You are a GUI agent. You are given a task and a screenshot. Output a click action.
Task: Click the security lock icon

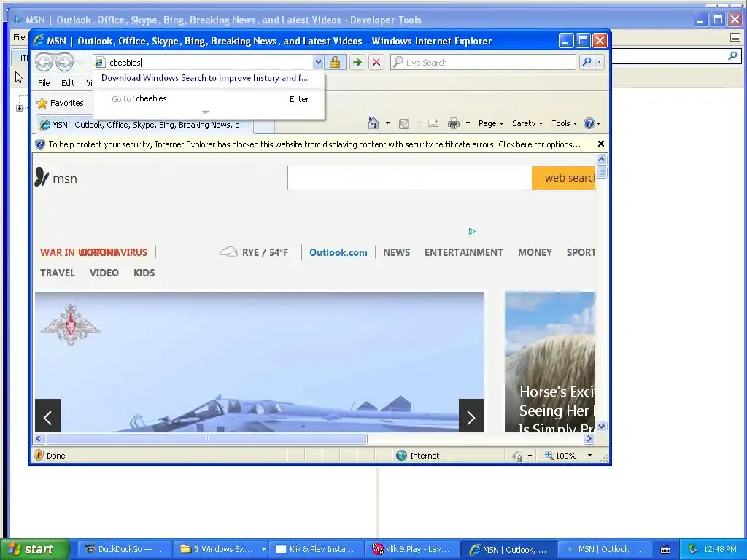pos(335,62)
